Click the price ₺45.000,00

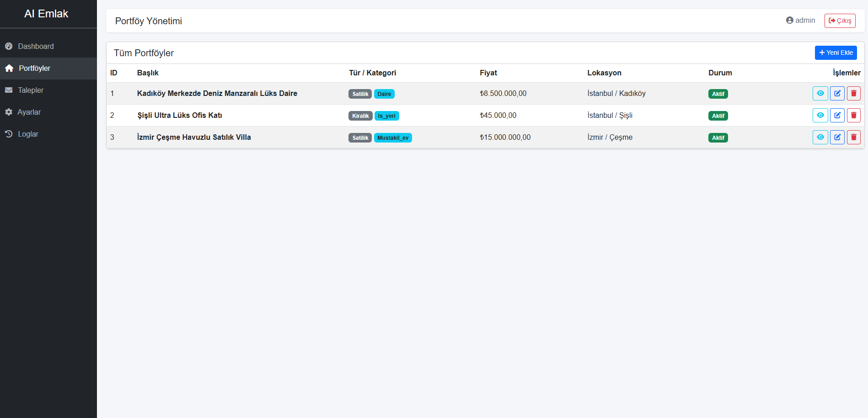[x=498, y=116]
